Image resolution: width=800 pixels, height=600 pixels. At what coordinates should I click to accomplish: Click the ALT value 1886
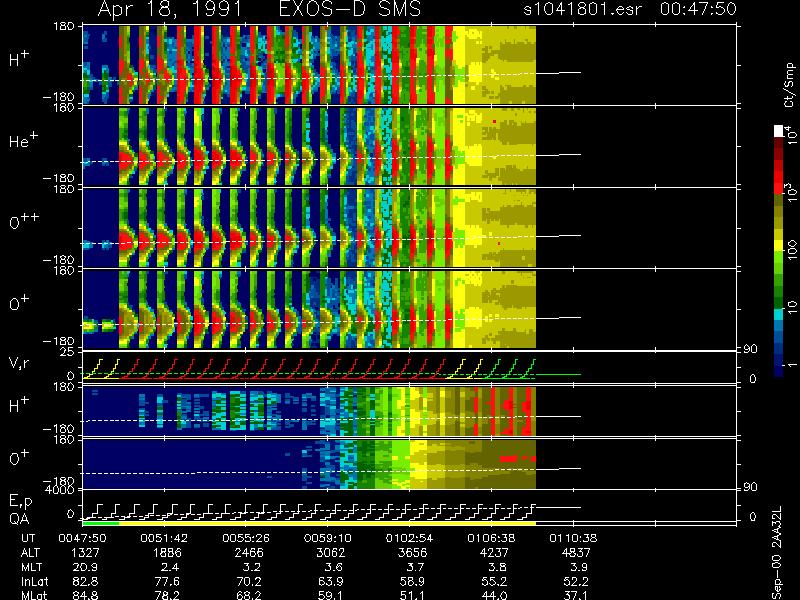168,553
